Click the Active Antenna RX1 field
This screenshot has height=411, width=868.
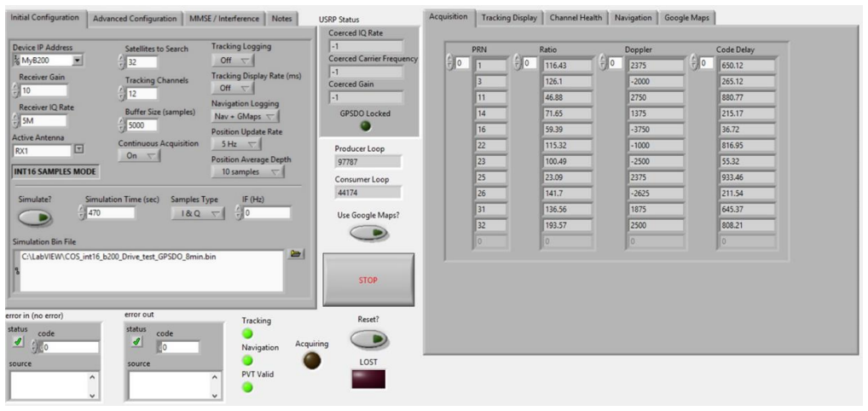click(x=43, y=151)
